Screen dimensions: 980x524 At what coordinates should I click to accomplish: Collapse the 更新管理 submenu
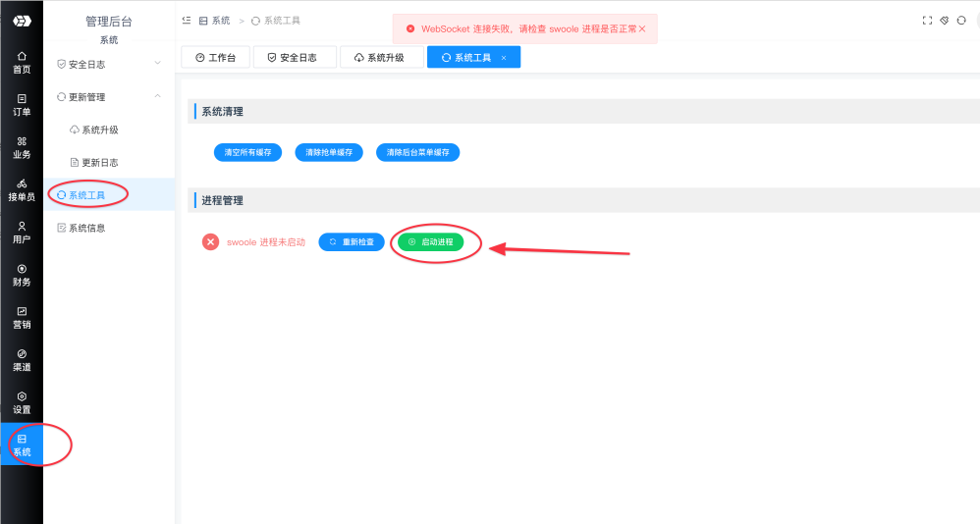pyautogui.click(x=108, y=97)
